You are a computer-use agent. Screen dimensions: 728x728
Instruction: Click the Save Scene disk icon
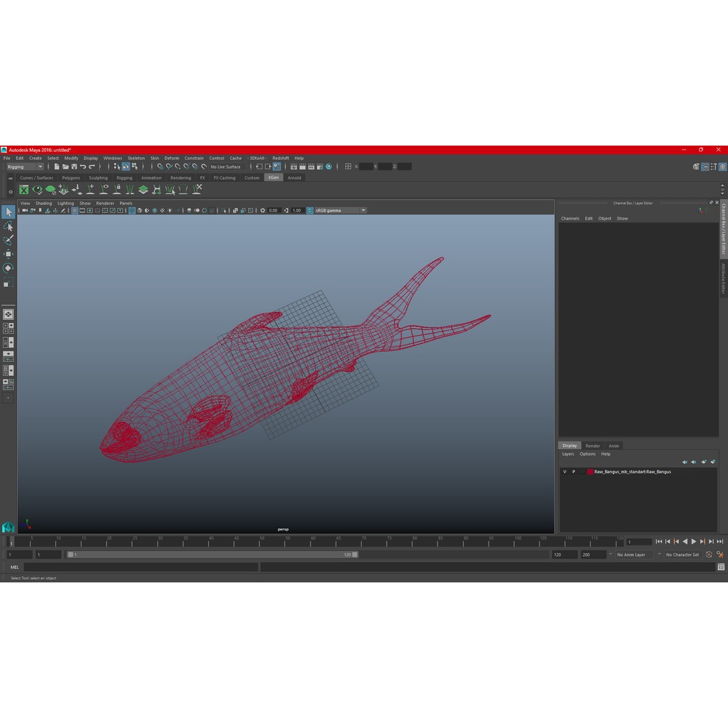(x=74, y=166)
